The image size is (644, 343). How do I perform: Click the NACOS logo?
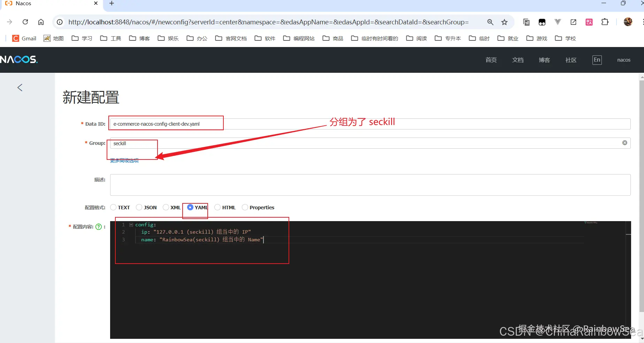19,60
